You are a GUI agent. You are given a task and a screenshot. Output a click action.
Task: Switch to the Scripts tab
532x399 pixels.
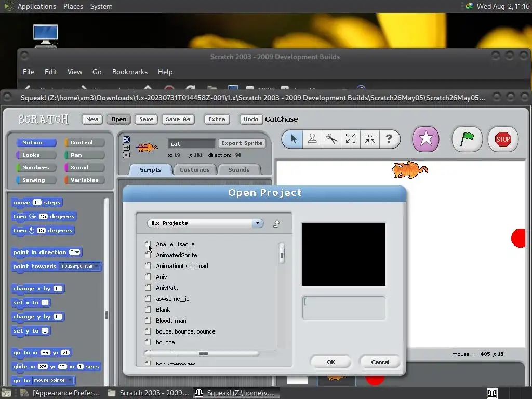click(x=151, y=170)
